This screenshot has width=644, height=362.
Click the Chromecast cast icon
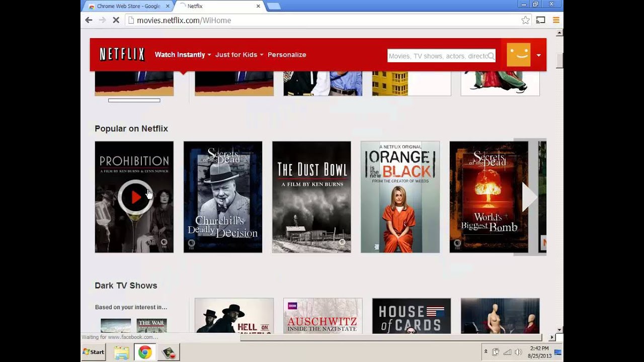[x=541, y=20]
